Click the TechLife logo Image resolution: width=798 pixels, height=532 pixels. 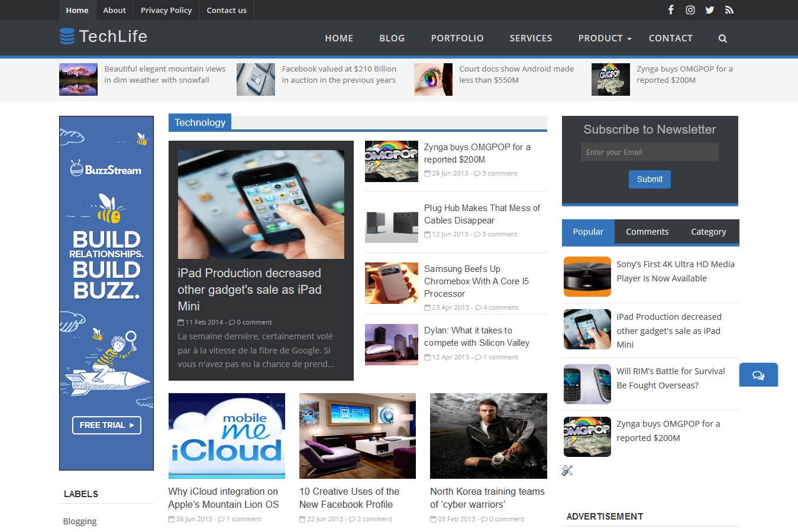pyautogui.click(x=104, y=37)
